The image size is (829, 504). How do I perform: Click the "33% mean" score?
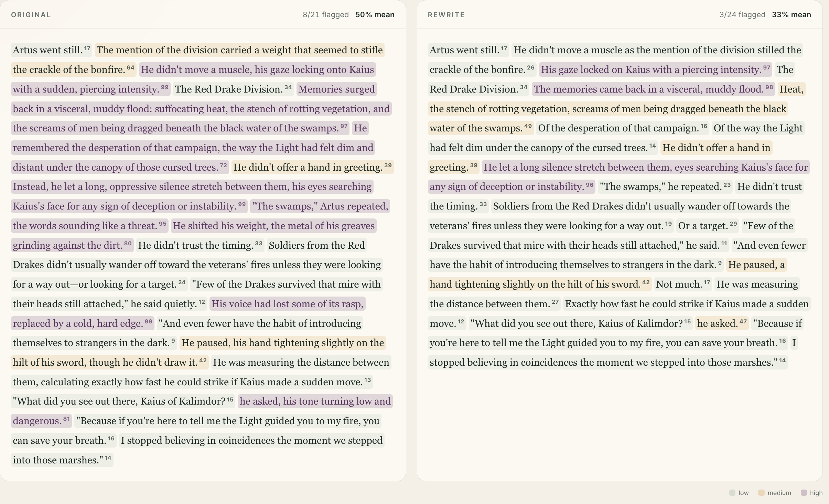click(792, 15)
